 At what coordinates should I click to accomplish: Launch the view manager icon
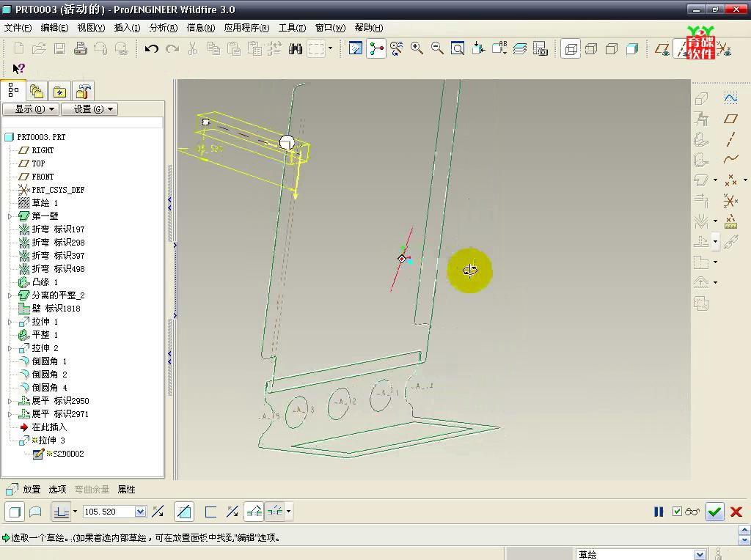click(x=540, y=48)
